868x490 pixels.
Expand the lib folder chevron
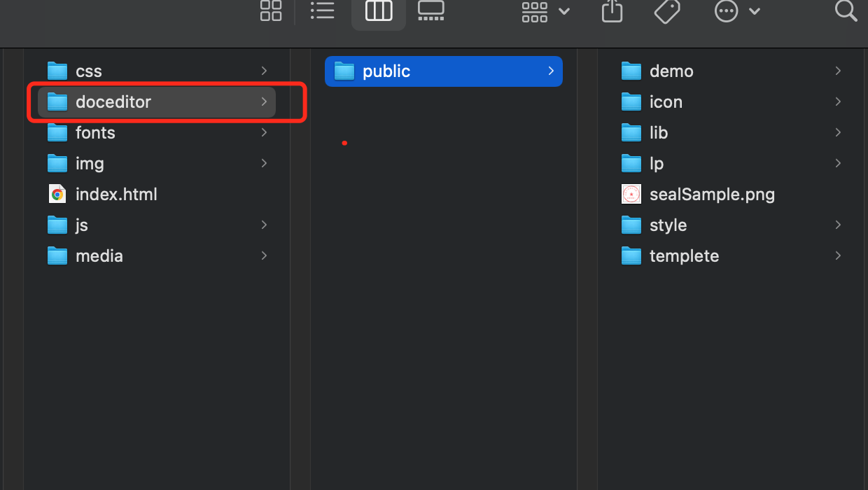click(x=838, y=132)
